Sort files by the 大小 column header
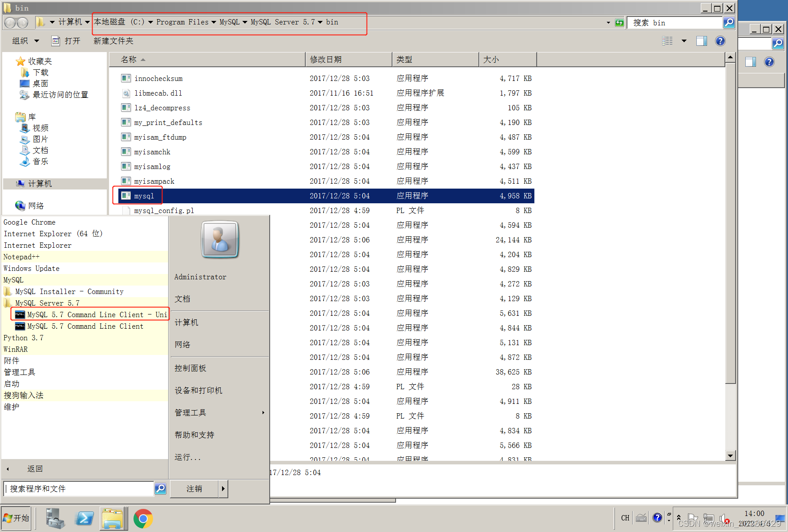Viewport: 788px width, 532px height. pyautogui.click(x=507, y=60)
